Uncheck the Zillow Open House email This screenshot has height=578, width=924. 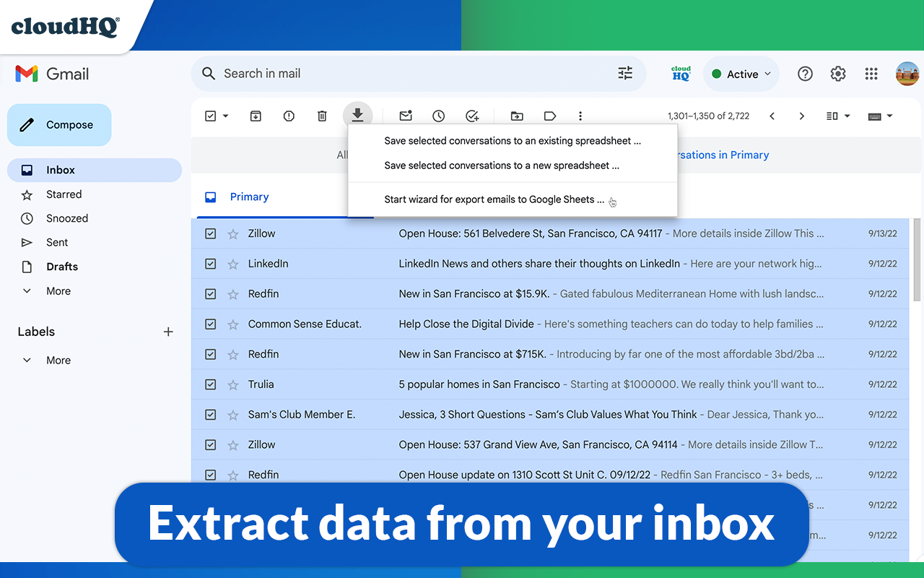(x=210, y=233)
